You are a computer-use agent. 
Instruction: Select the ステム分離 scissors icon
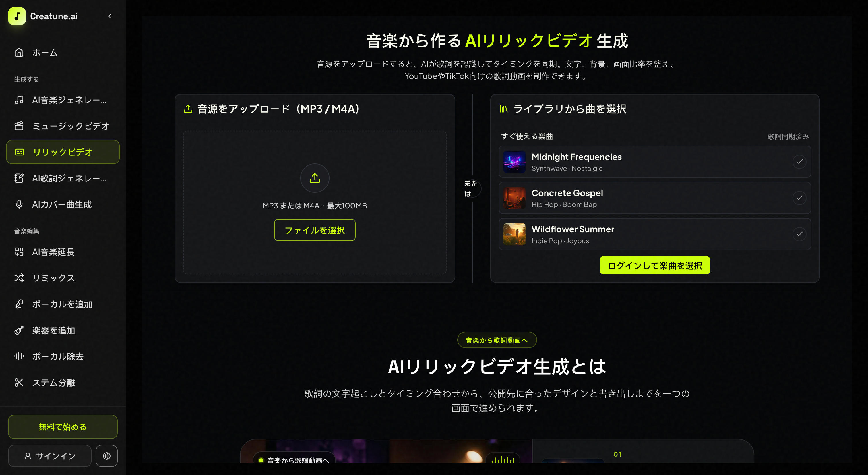pos(19,382)
